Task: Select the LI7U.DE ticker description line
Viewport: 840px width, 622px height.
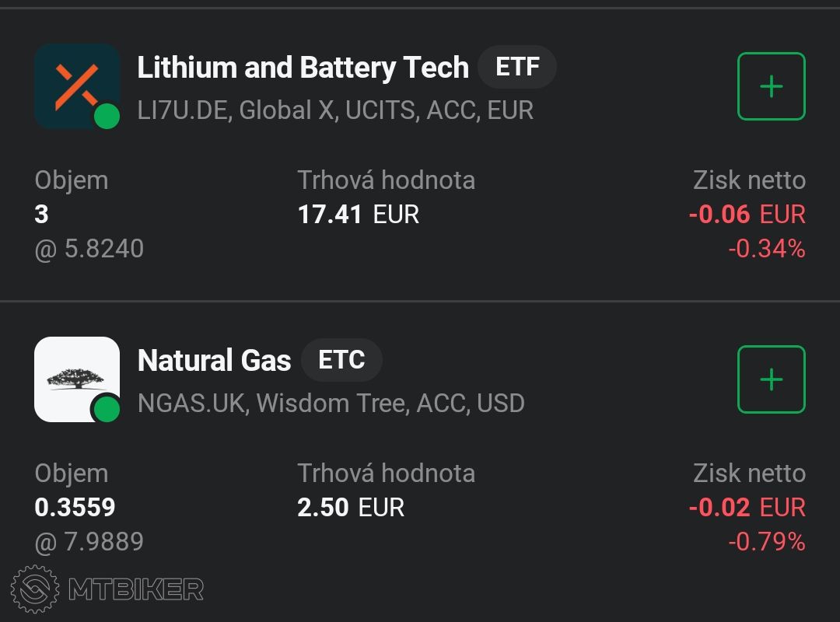Action: [x=335, y=110]
